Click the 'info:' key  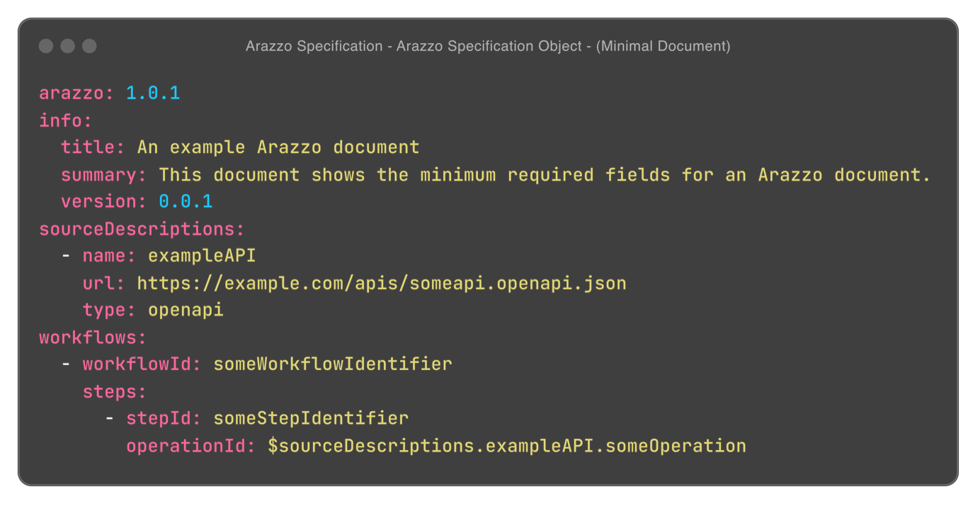click(66, 120)
